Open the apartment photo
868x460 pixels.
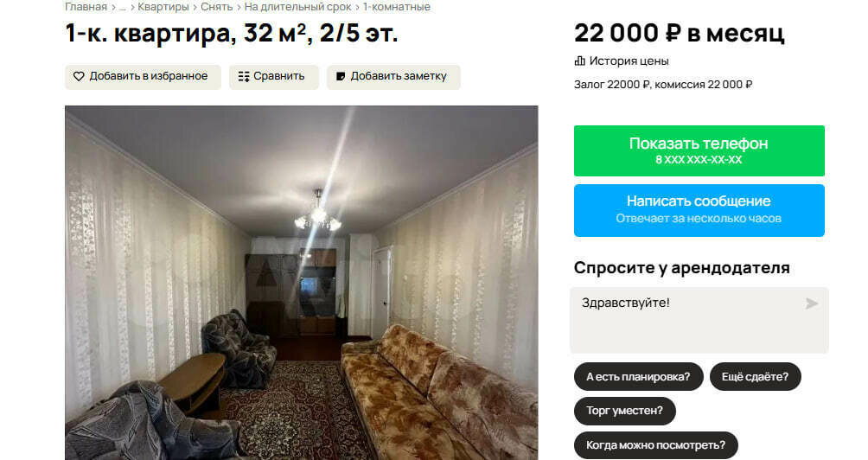tap(301, 282)
